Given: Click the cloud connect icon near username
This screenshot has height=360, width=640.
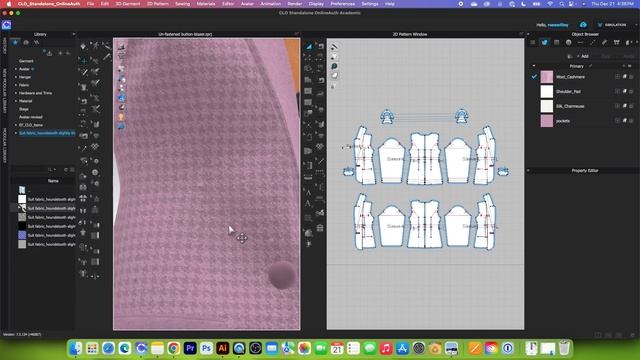Looking at the screenshot, I should point(583,25).
